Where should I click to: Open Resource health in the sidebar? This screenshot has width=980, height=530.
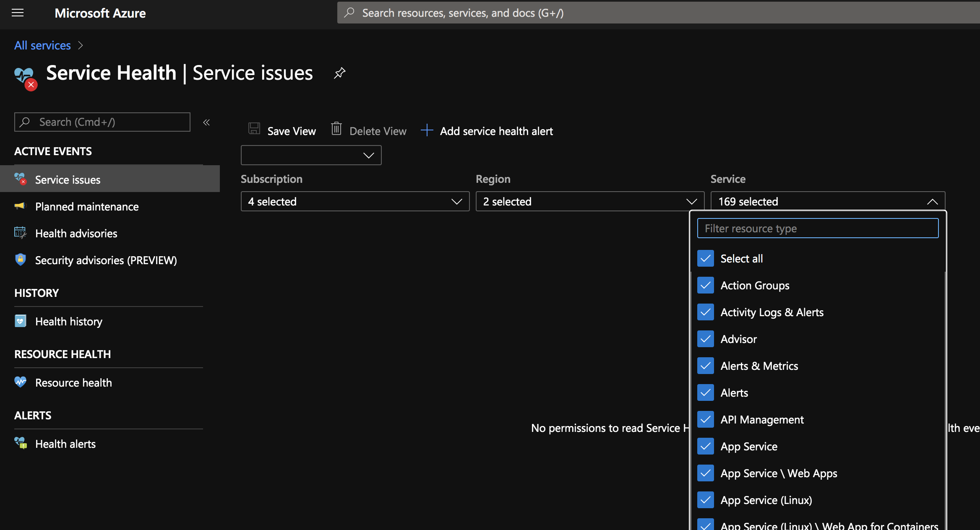pyautogui.click(x=110, y=382)
